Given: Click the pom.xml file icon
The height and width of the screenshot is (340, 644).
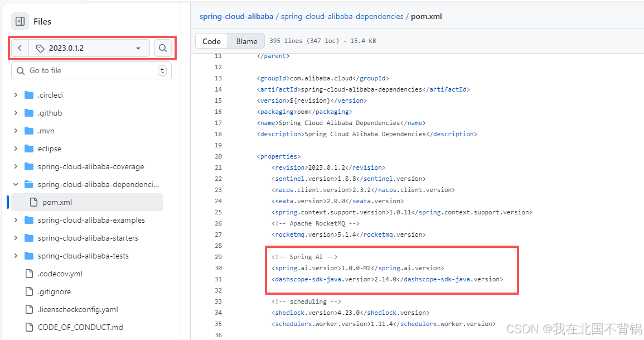Looking at the screenshot, I should (33, 202).
